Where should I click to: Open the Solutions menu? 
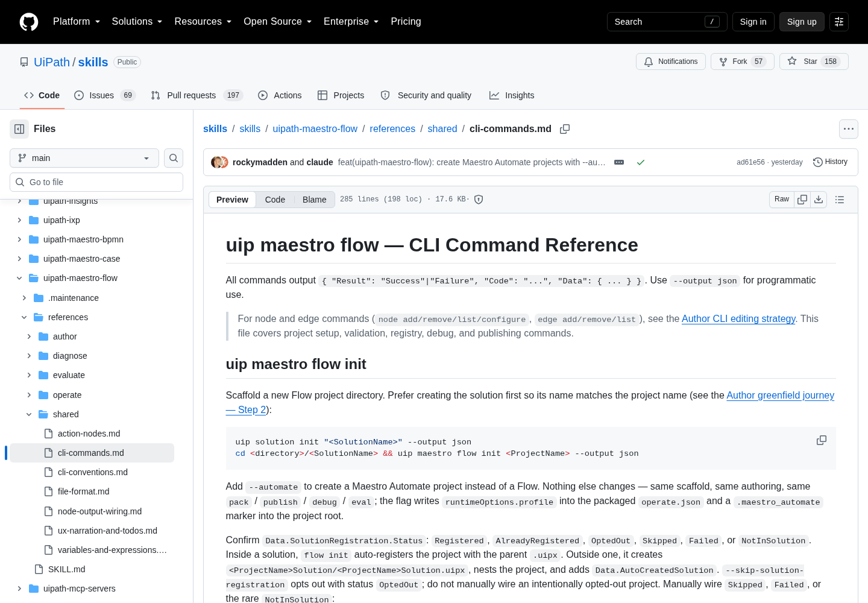tap(137, 22)
